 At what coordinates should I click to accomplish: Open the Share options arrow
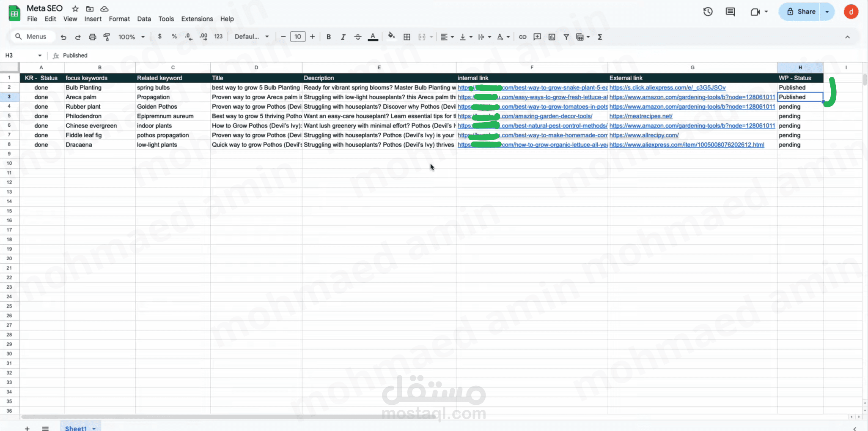[x=827, y=12]
